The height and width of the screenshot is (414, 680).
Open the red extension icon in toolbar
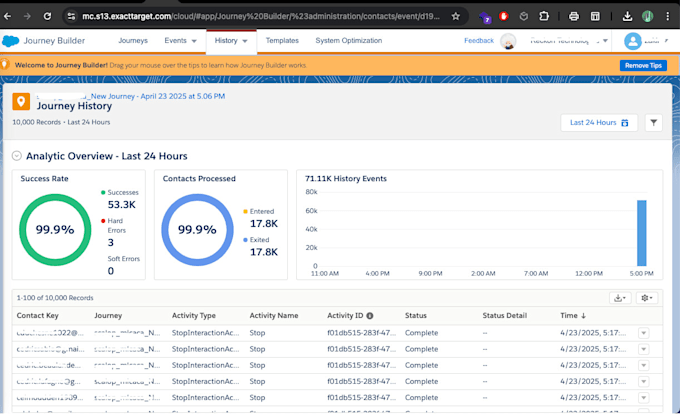(x=503, y=16)
